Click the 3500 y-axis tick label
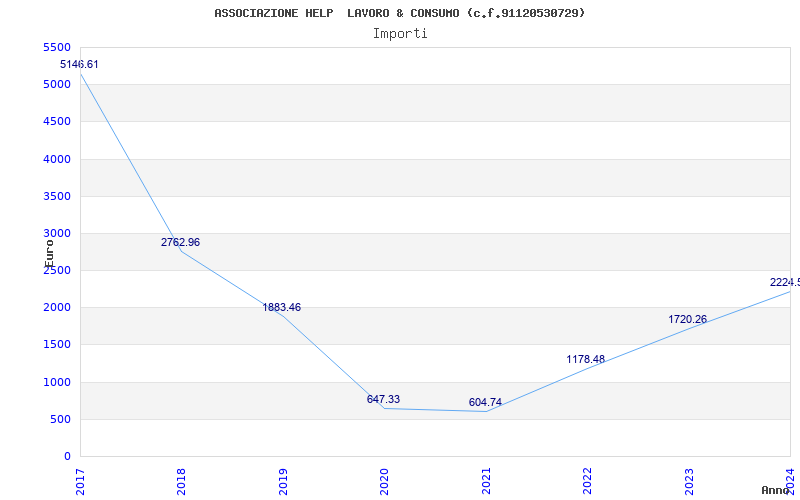The height and width of the screenshot is (500, 800). point(57,196)
